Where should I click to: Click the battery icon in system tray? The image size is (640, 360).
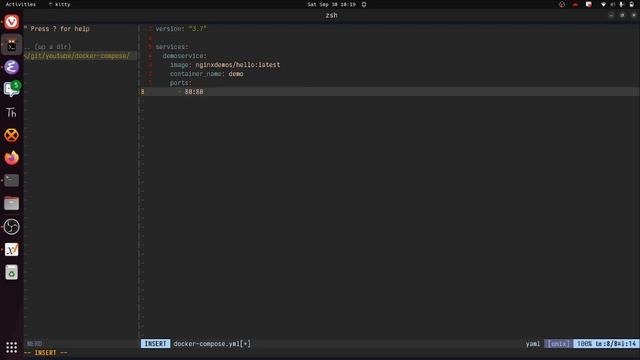coord(632,4)
